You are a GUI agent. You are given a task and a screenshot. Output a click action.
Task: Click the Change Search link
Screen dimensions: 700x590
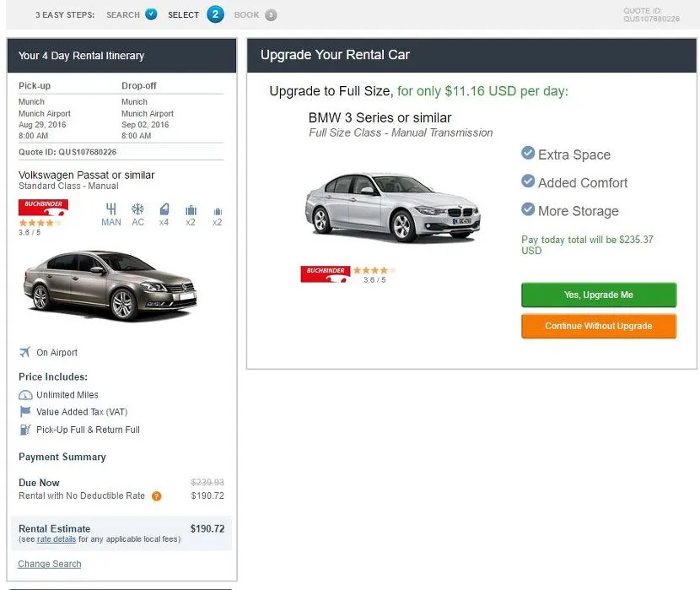(50, 564)
